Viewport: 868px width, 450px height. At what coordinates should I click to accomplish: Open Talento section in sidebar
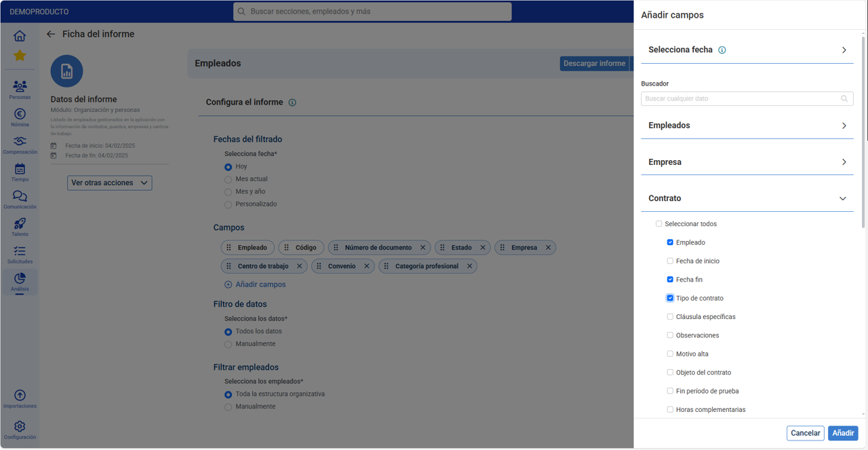point(20,227)
